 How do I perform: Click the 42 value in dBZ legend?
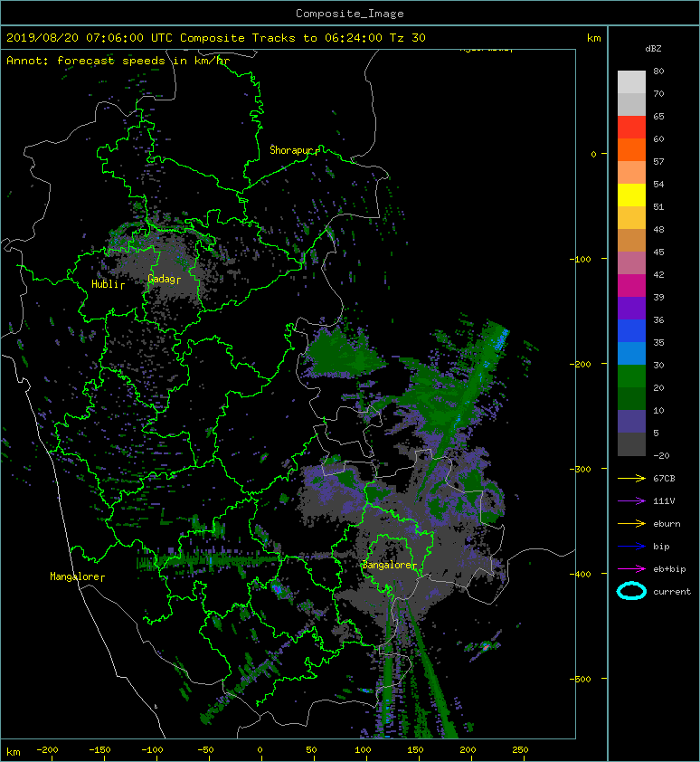pos(658,274)
